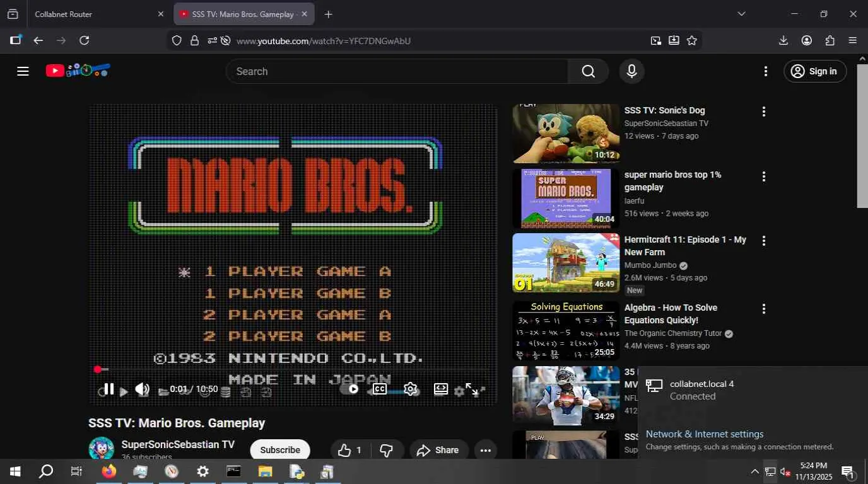Screen dimensions: 868x484
Task: Close the SSS TV: Mario Bros. Gameplay tab
Action: (x=304, y=14)
